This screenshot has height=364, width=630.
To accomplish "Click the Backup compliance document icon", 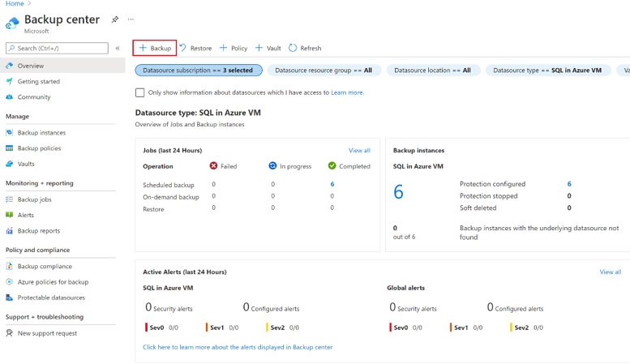I will tap(9, 267).
